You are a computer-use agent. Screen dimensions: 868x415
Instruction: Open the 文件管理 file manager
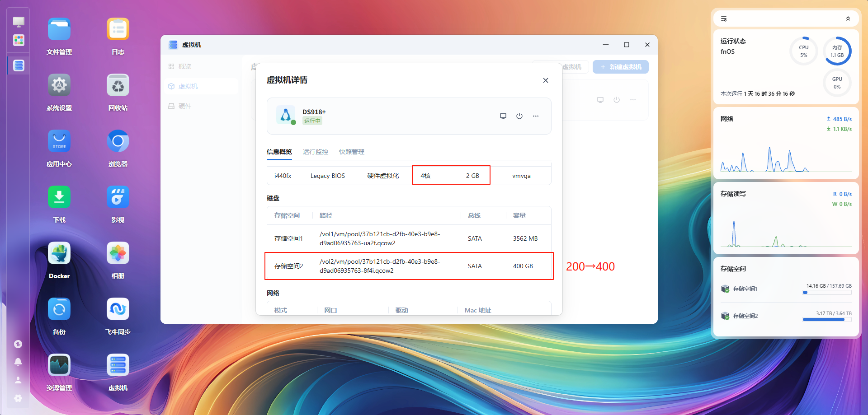coord(59,29)
